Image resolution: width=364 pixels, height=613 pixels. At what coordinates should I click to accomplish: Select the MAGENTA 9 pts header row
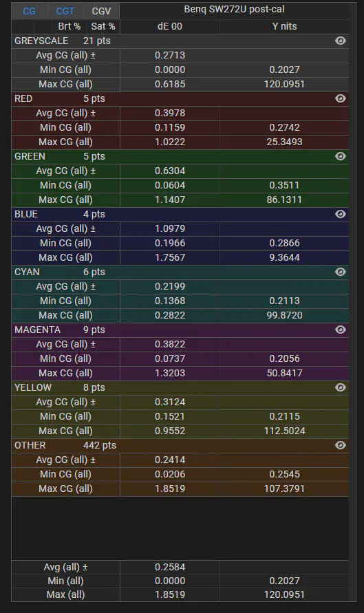click(x=180, y=330)
